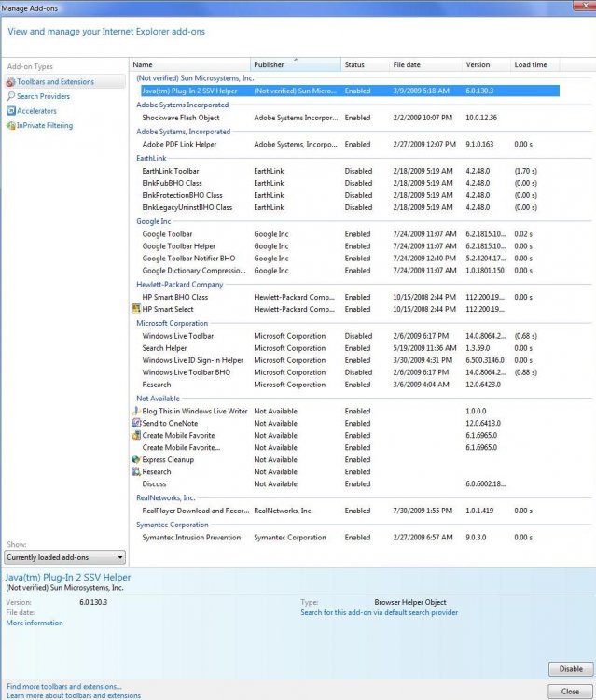Click the Adobe Systems, Incorporated group heading
Image resolution: width=596 pixels, height=700 pixels.
[x=184, y=132]
